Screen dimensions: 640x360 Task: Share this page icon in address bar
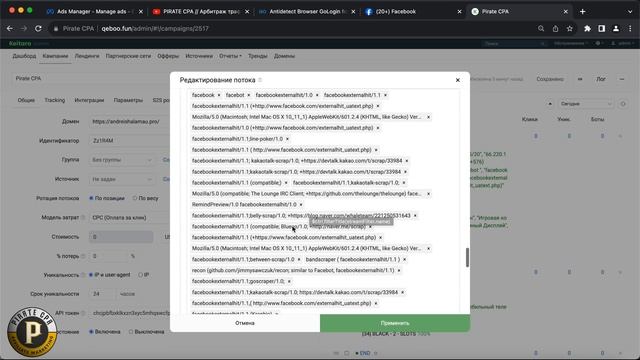point(556,29)
